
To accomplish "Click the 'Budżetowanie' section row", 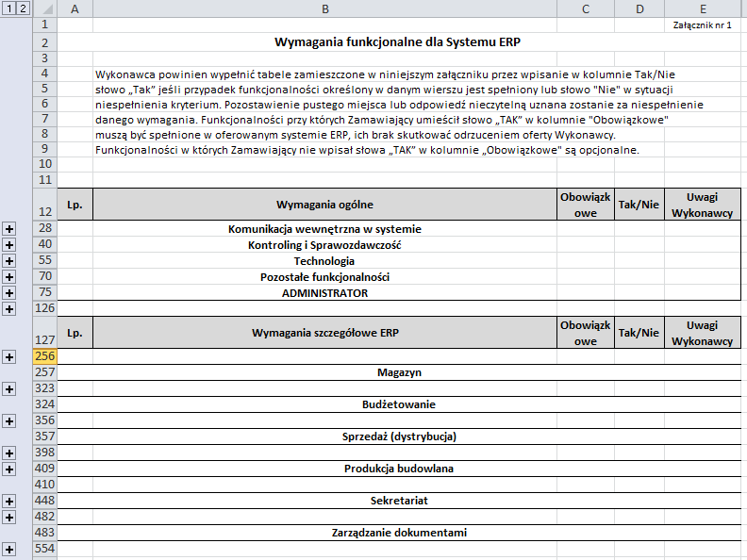I will (399, 404).
